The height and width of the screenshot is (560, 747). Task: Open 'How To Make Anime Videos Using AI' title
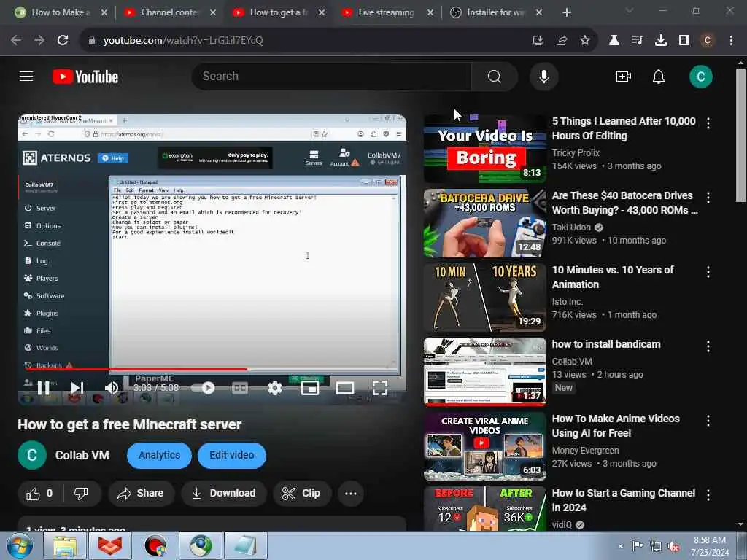[x=616, y=426]
